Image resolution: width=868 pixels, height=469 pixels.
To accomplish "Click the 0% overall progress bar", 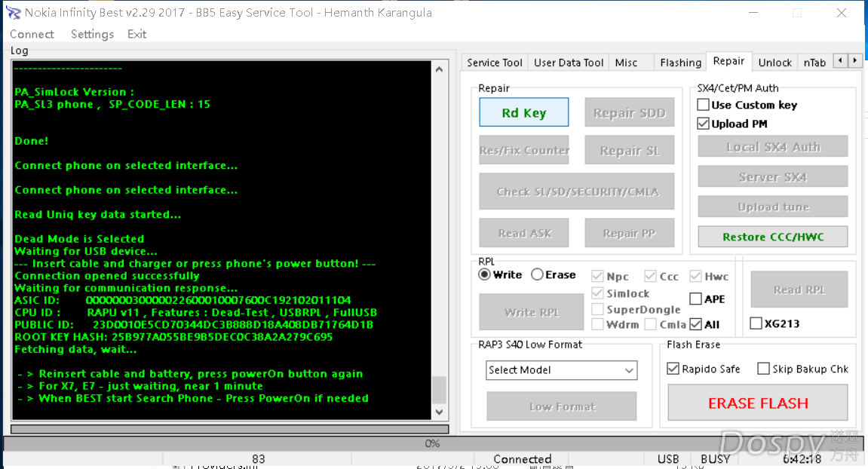I will pyautogui.click(x=432, y=443).
